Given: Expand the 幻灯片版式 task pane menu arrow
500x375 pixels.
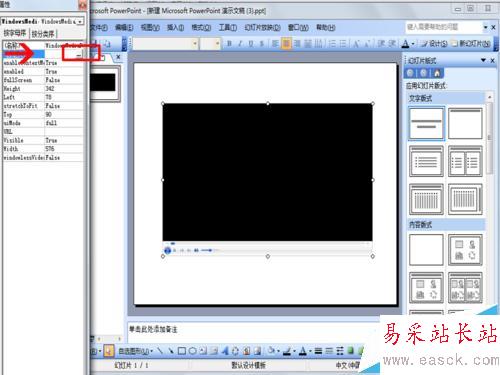Looking at the screenshot, I should click(483, 60).
